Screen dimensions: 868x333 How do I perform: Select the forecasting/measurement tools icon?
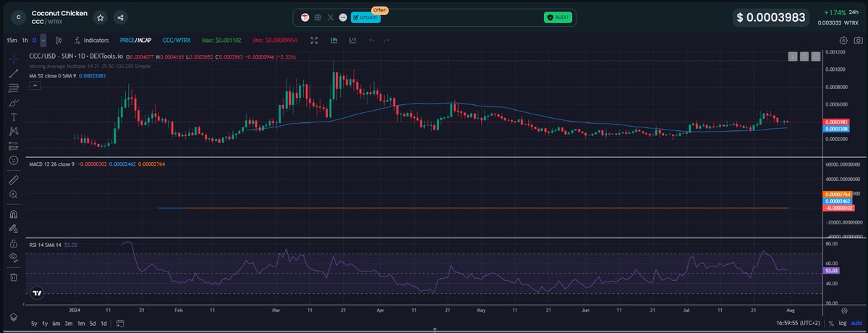click(14, 146)
